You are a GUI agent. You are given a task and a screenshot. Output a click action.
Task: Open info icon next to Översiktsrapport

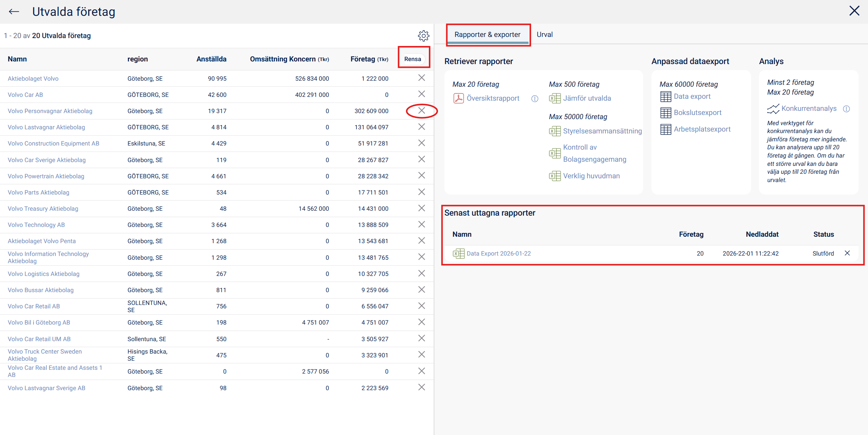[535, 99]
